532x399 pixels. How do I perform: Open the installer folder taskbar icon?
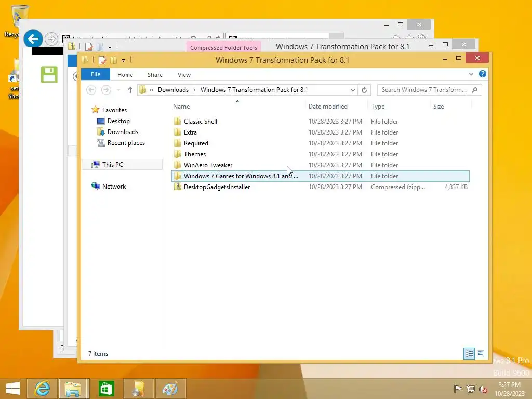click(x=138, y=389)
